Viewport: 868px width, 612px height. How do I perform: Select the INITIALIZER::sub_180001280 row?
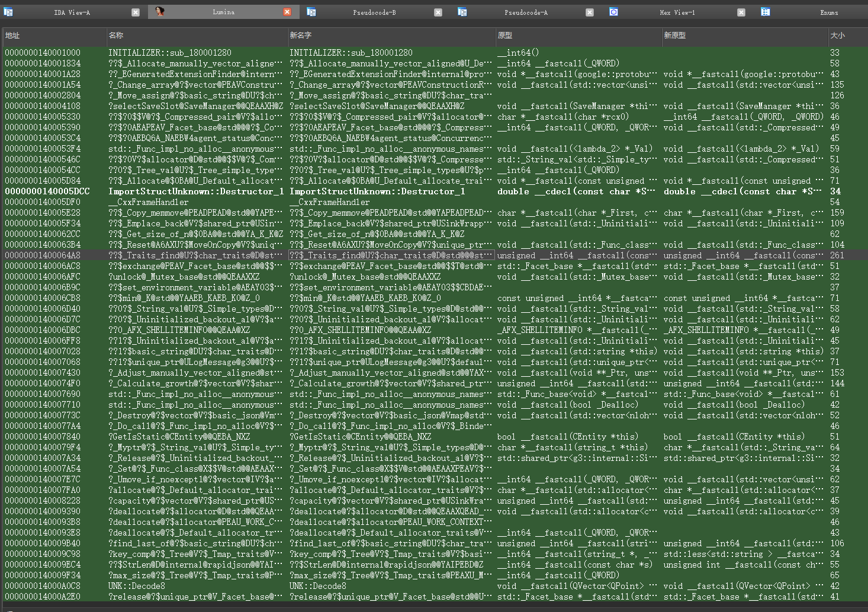(434, 53)
